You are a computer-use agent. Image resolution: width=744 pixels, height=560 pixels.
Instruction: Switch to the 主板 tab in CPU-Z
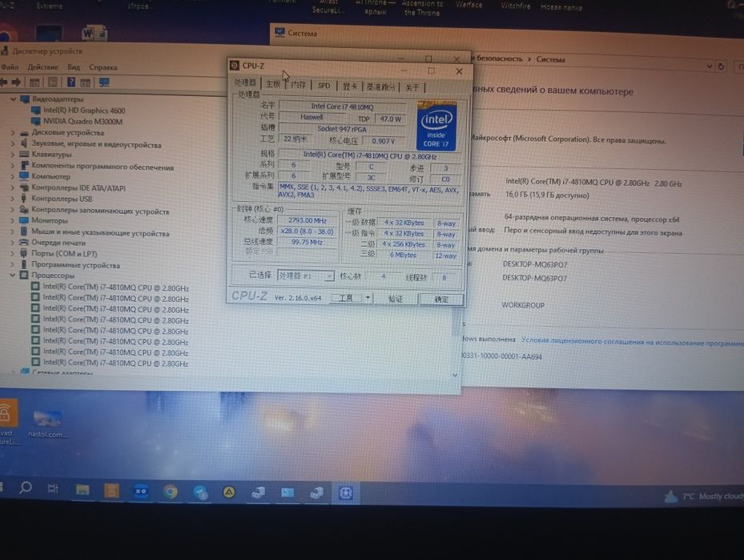coord(273,84)
